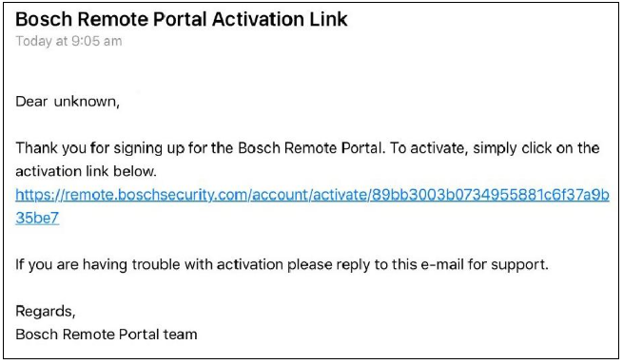Click the "account" segment of the URL
The image size is (623, 364).
coord(280,195)
